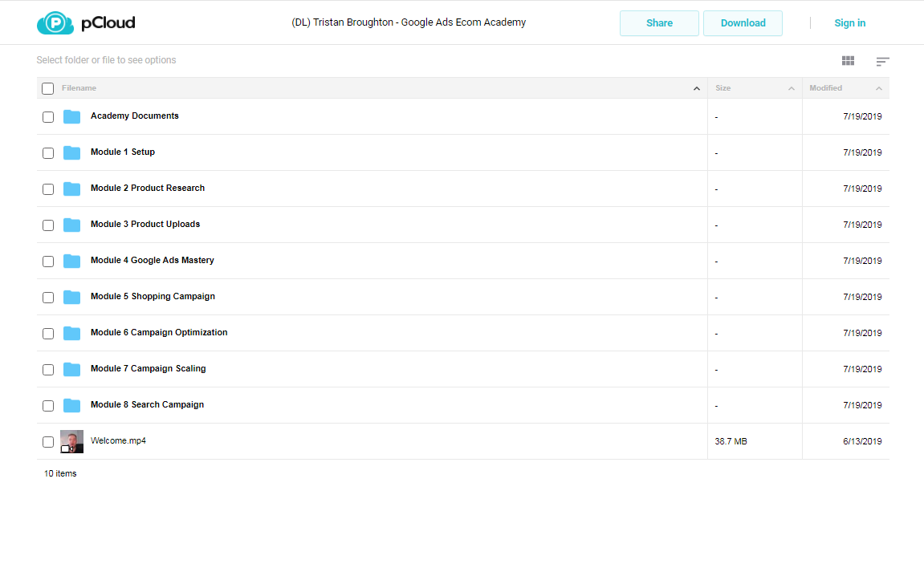Check the Module 5 Shopping Campaign checkbox

point(48,298)
